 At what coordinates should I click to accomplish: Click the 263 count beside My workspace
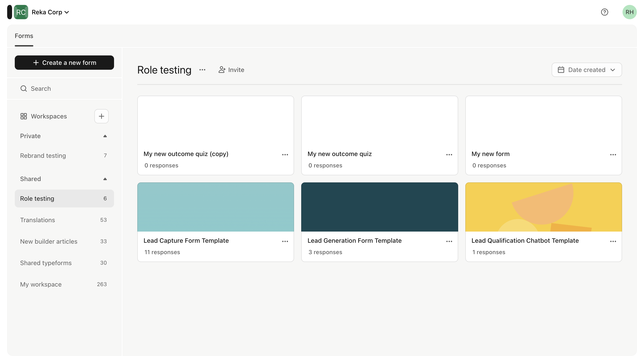pos(102,284)
